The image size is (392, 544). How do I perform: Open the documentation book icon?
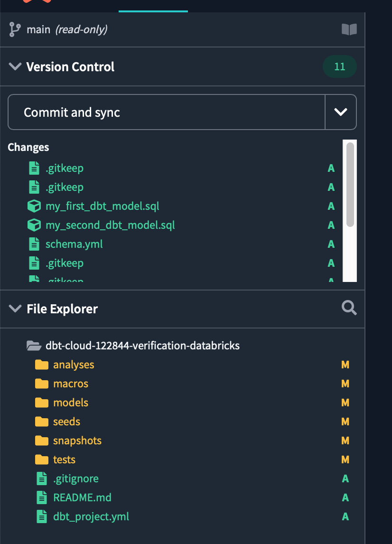(349, 29)
